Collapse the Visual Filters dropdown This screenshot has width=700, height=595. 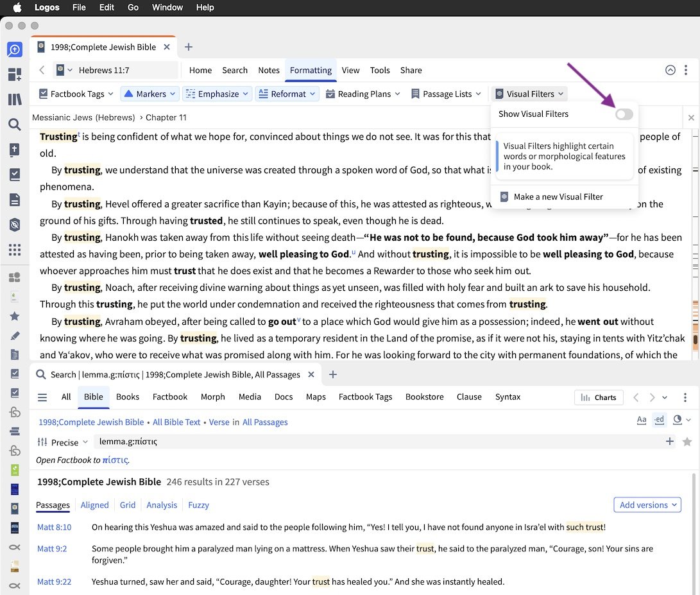pyautogui.click(x=529, y=94)
